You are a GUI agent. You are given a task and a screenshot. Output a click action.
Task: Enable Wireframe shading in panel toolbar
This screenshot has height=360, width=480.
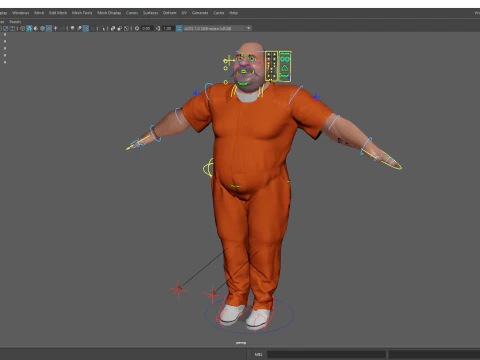click(x=22, y=28)
